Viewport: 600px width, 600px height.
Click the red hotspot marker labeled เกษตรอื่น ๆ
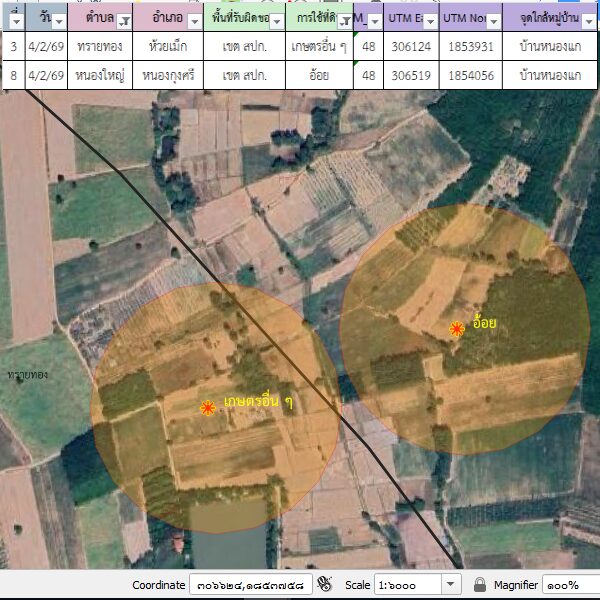(207, 407)
